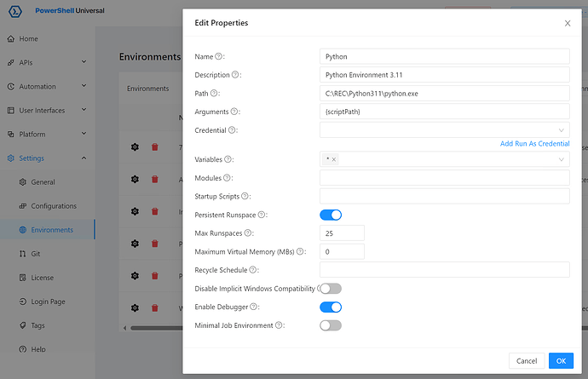The height and width of the screenshot is (379, 588).
Task: Open the Variables dropdown arrow
Action: pos(561,160)
